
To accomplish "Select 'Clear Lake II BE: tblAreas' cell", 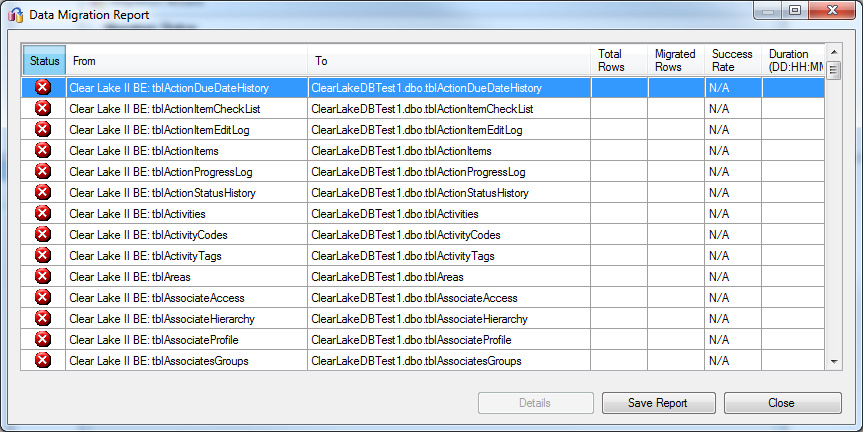I will (187, 276).
